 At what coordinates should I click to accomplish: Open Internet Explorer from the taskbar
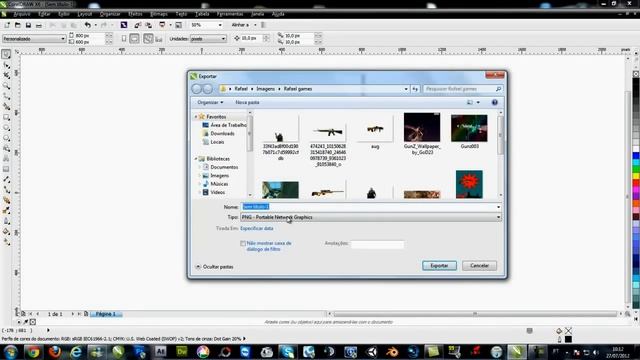point(76,352)
